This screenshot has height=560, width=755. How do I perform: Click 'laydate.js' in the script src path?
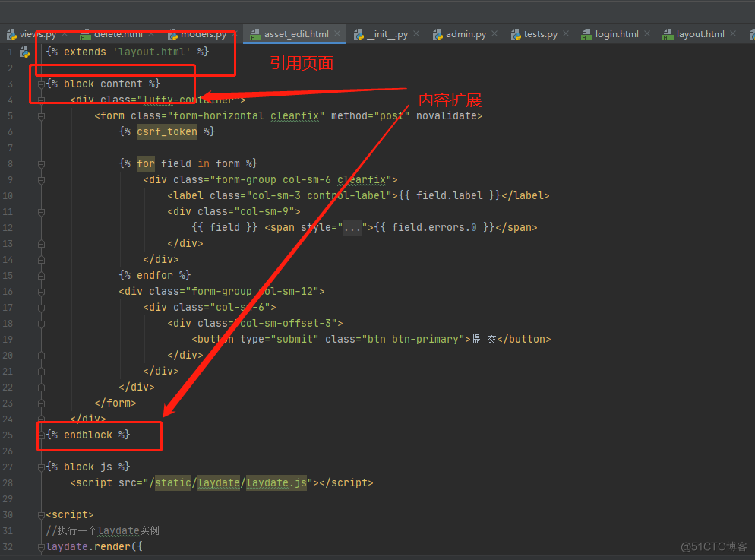pyautogui.click(x=276, y=483)
